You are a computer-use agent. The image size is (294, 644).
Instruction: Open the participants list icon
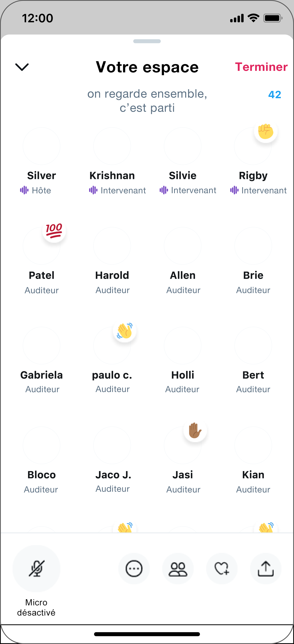178,568
